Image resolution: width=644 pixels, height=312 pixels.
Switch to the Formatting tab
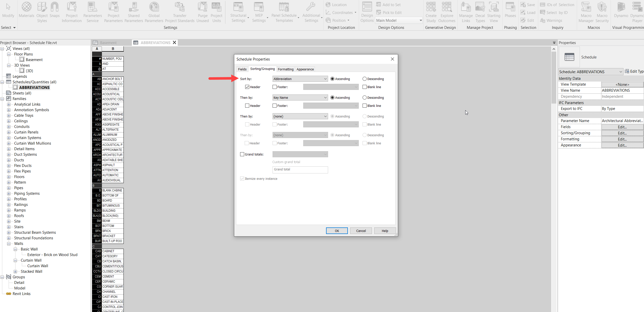[x=285, y=69]
